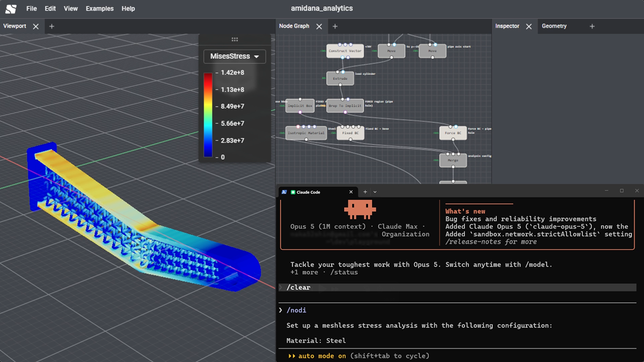Select the Isotropic Material node
The height and width of the screenshot is (362, 644).
pyautogui.click(x=306, y=133)
